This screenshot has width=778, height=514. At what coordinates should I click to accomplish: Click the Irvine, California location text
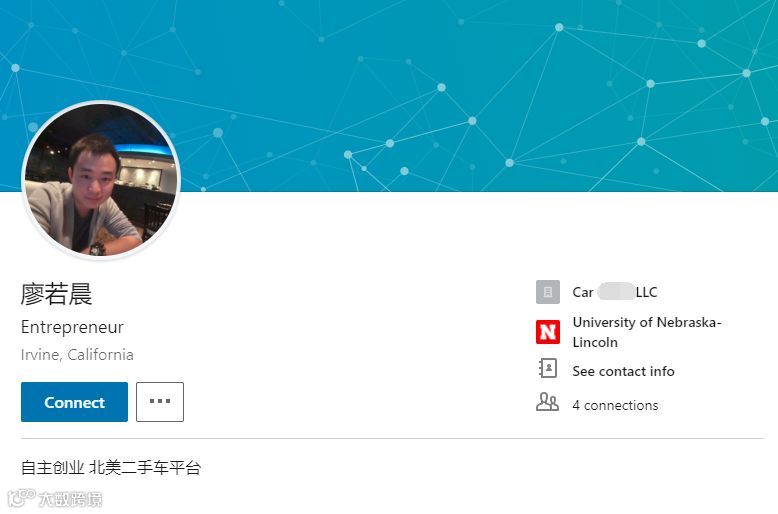click(x=77, y=355)
